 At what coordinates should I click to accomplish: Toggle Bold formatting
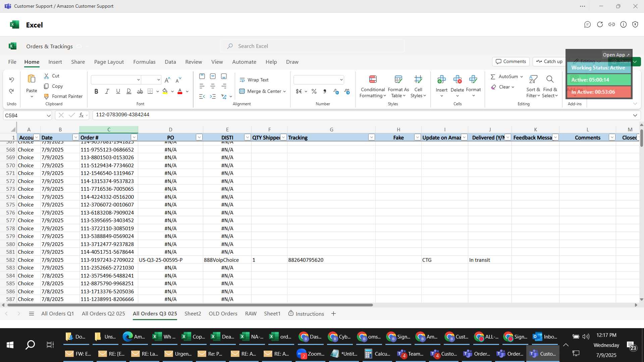point(96,91)
